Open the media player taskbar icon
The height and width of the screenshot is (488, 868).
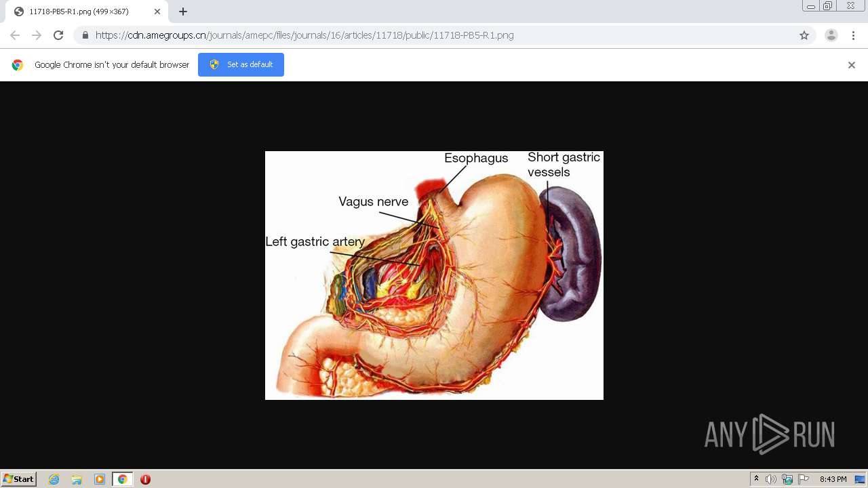(x=100, y=479)
